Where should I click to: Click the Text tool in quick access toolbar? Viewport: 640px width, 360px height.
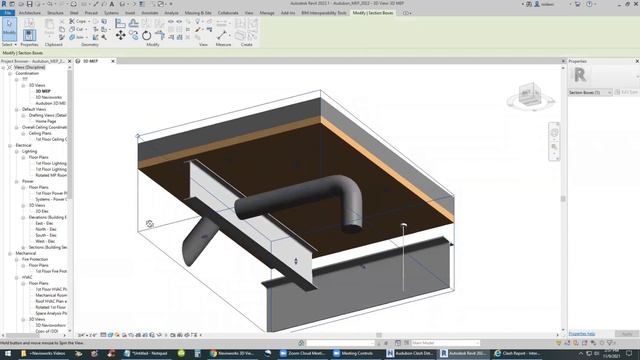[111, 4]
